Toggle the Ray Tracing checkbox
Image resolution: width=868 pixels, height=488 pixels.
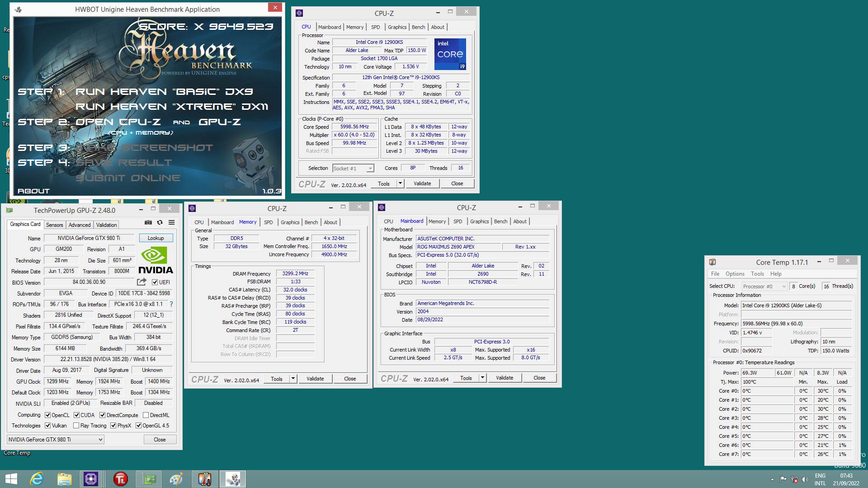[x=76, y=426]
